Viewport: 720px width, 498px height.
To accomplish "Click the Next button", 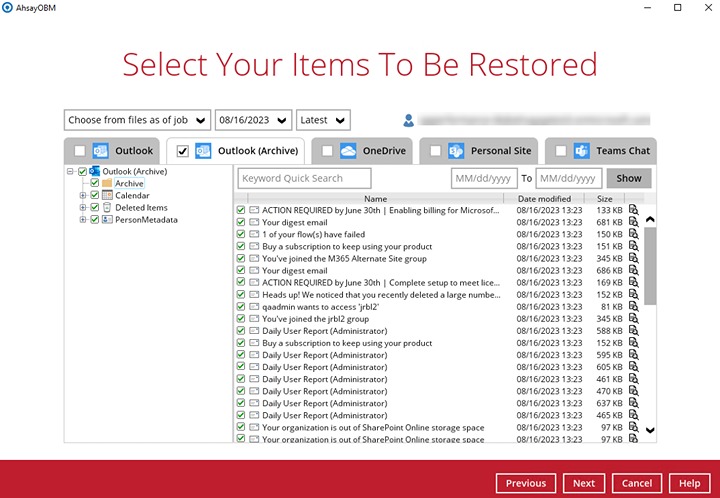I will [584, 483].
